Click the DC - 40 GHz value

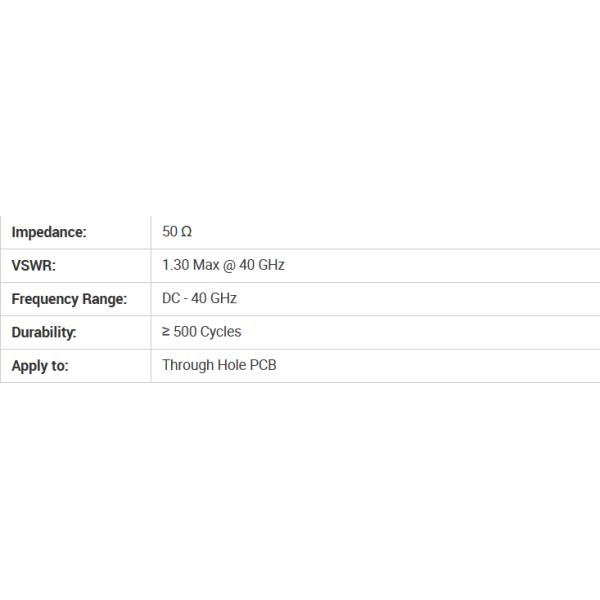click(x=199, y=298)
